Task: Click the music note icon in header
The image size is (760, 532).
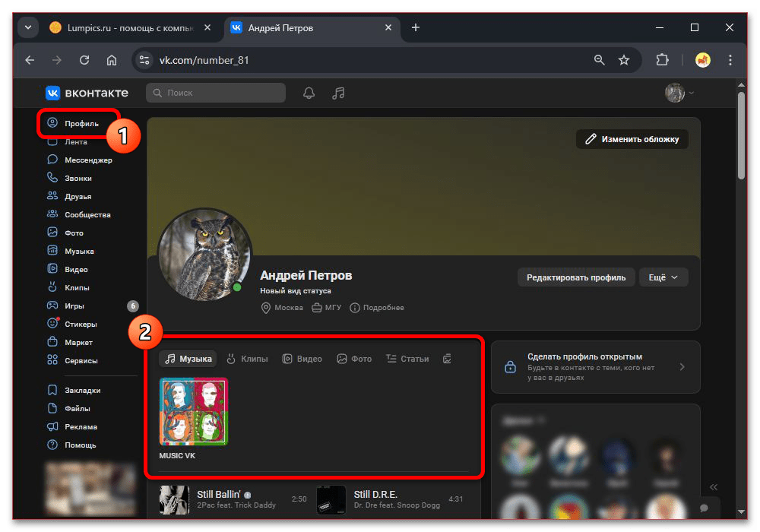Action: [339, 93]
